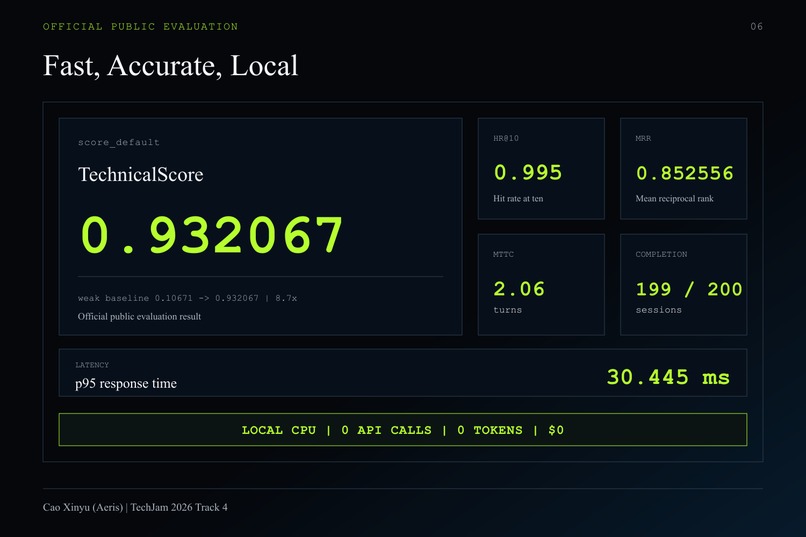Click the 'MTTC' label
The image size is (806, 537).
[x=503, y=254]
